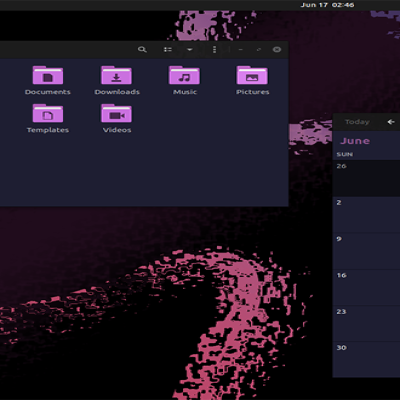Select calendar day 30 cell
This screenshot has width=400, height=400.
pyautogui.click(x=366, y=360)
